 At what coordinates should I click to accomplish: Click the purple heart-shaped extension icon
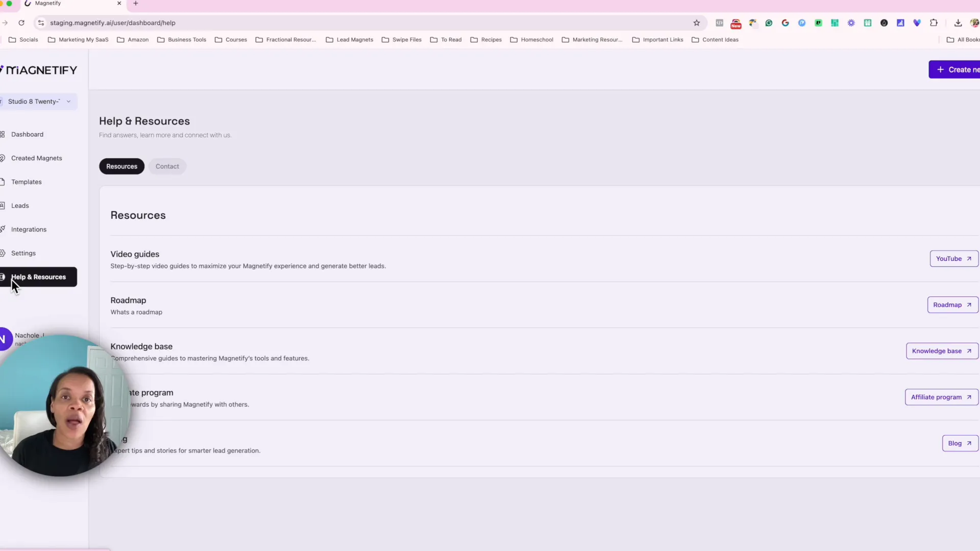coord(917,23)
